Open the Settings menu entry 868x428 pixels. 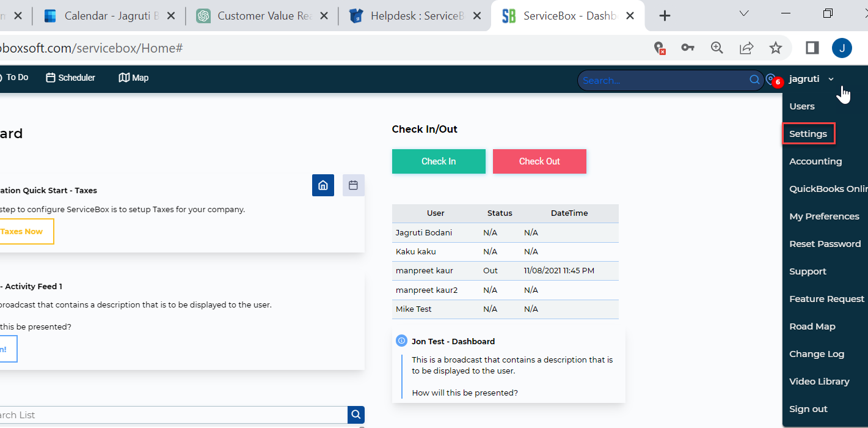click(x=808, y=134)
